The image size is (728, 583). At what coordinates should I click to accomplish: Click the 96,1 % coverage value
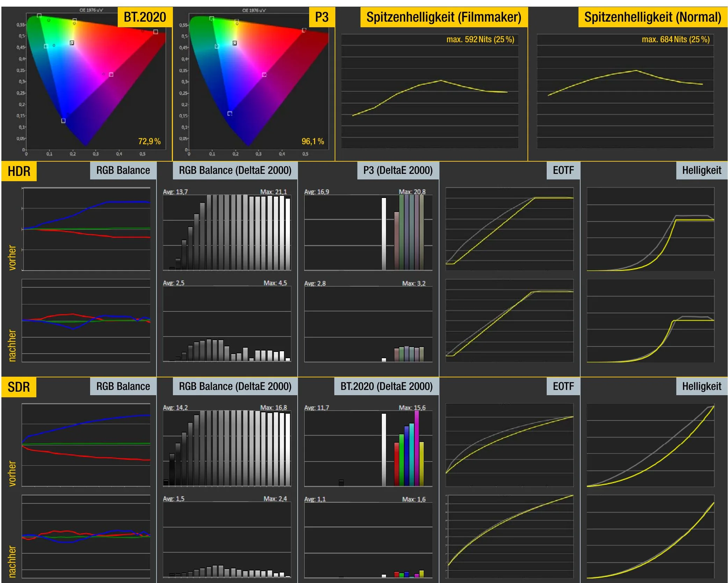313,141
